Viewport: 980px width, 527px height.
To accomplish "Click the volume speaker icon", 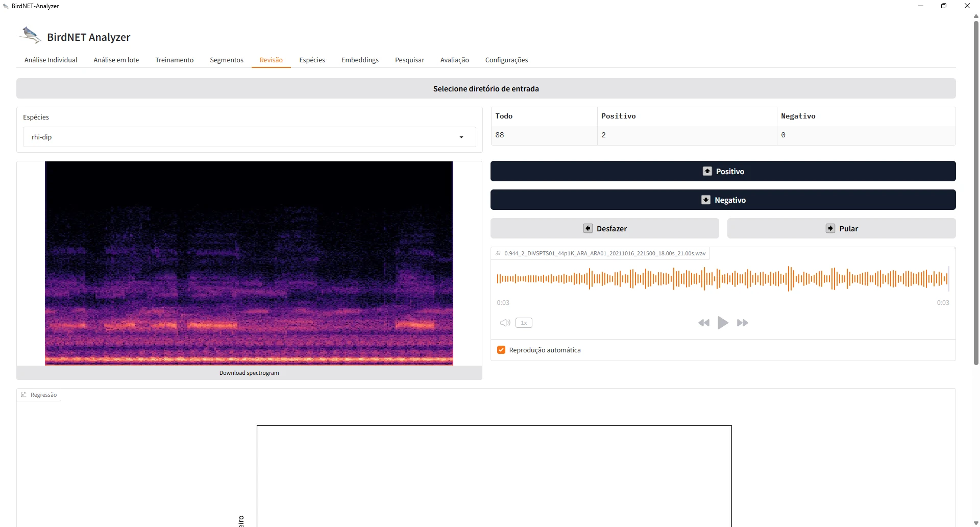I will (505, 323).
